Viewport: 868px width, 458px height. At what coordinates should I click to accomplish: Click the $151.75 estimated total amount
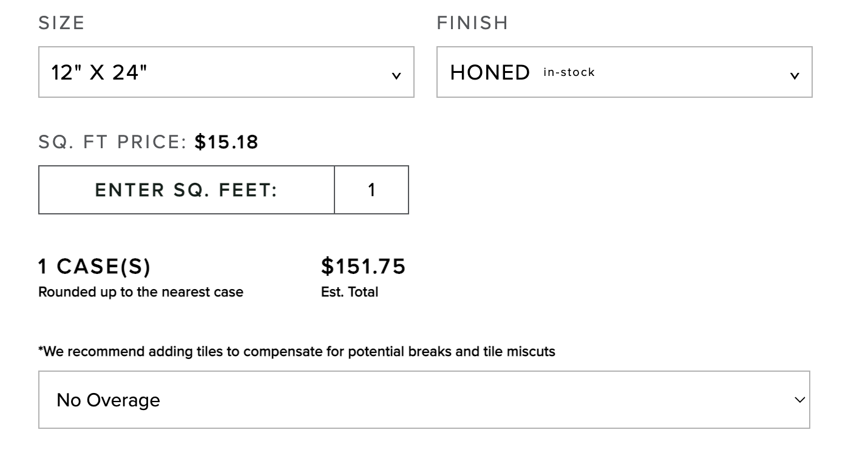click(363, 266)
